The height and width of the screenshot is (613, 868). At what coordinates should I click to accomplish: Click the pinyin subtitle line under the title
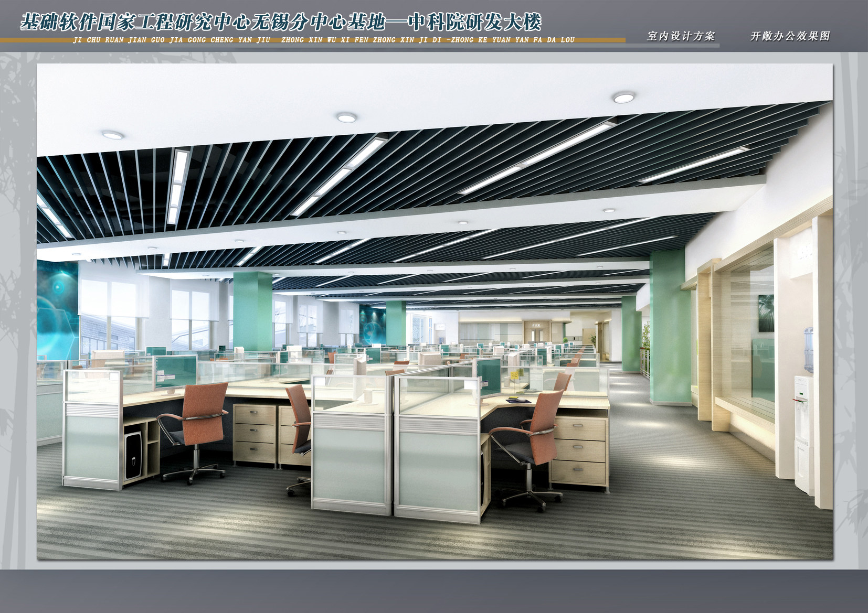tap(324, 40)
